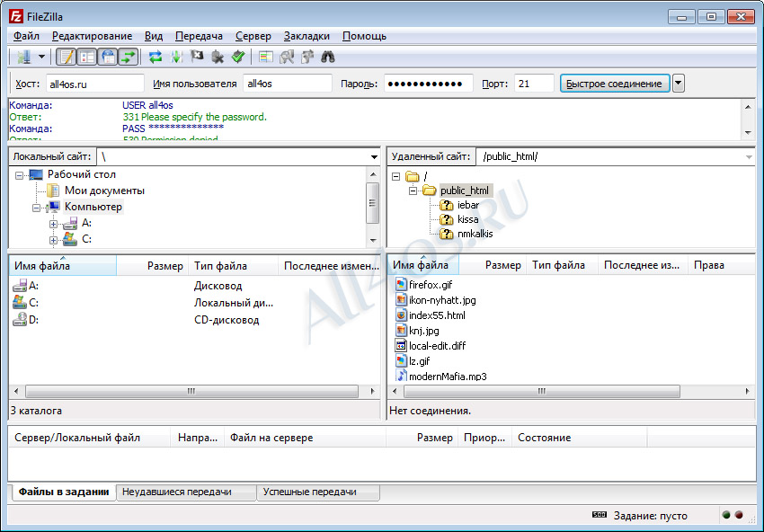Sort remote list by Права column
This screenshot has height=532, width=764.
point(721,265)
